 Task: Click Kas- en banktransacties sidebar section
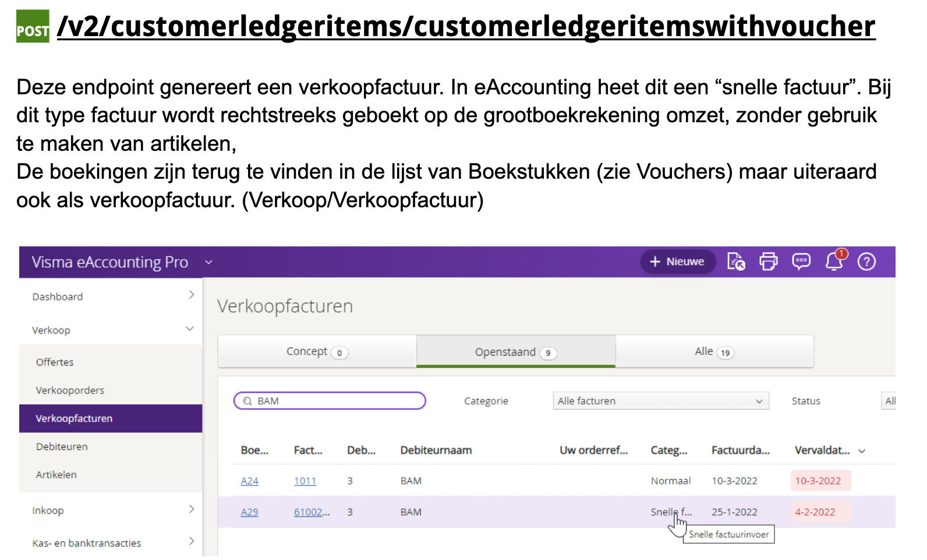(x=87, y=543)
